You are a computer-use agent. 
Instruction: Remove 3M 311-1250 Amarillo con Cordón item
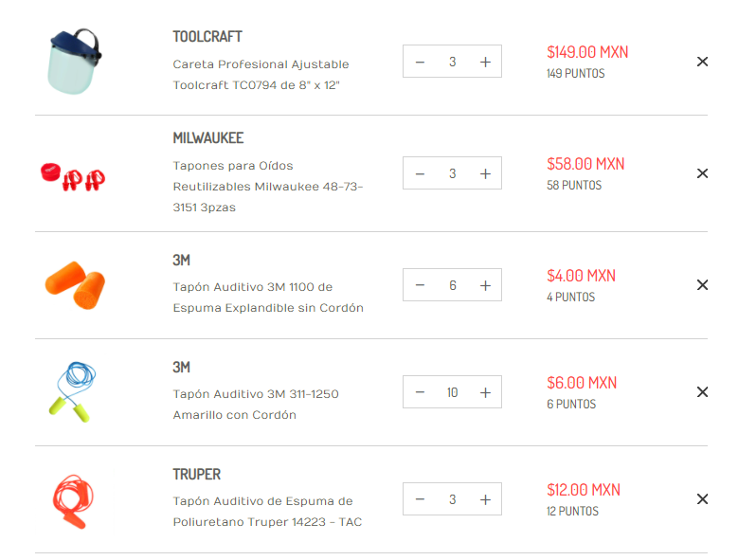702,392
